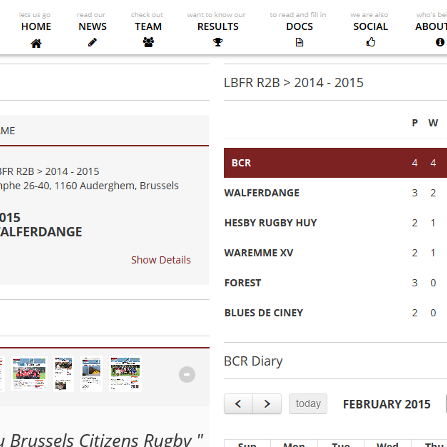This screenshot has height=447, width=447.
Task: Open the RESULTS menu item
Action: [218, 27]
